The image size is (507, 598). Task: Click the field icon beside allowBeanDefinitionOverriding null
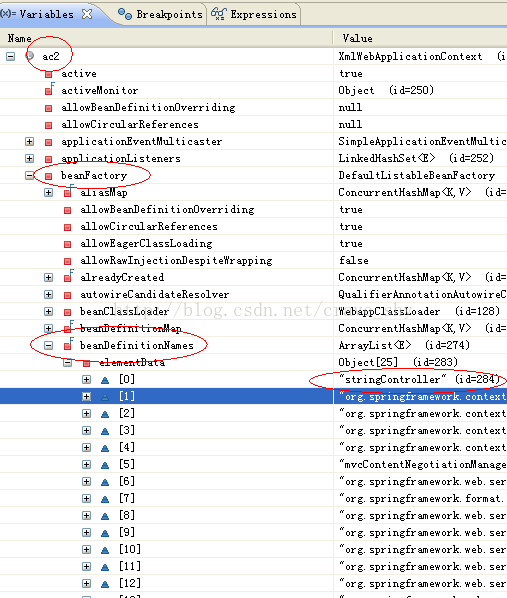click(x=48, y=108)
